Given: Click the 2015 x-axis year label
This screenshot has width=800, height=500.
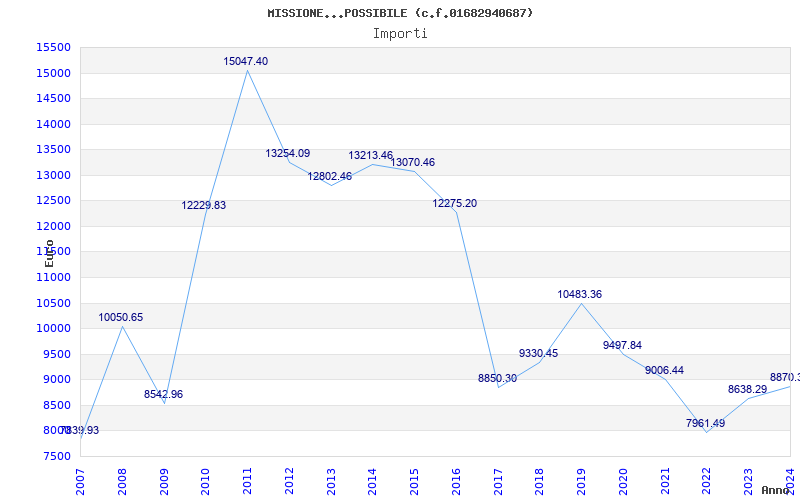Looking at the screenshot, I should click(414, 482).
